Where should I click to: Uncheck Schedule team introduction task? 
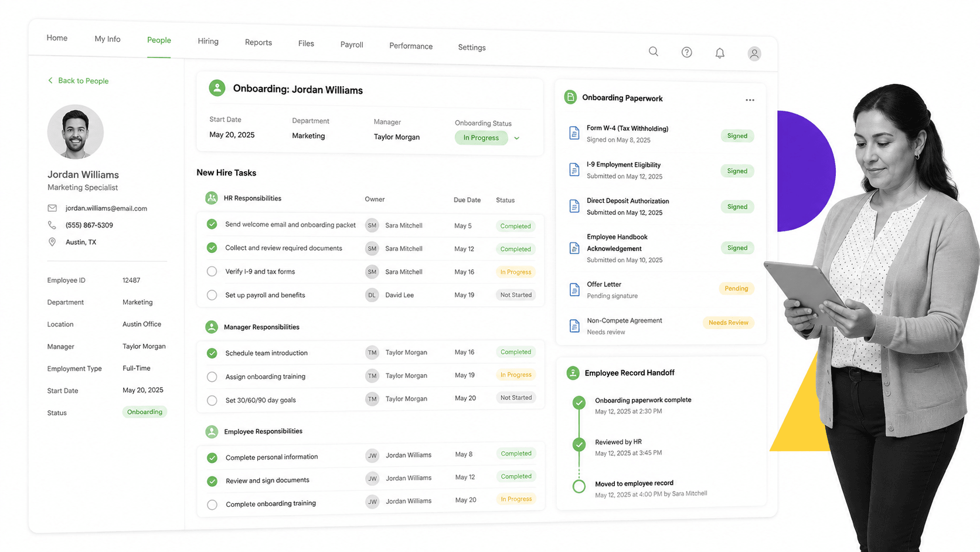212,353
